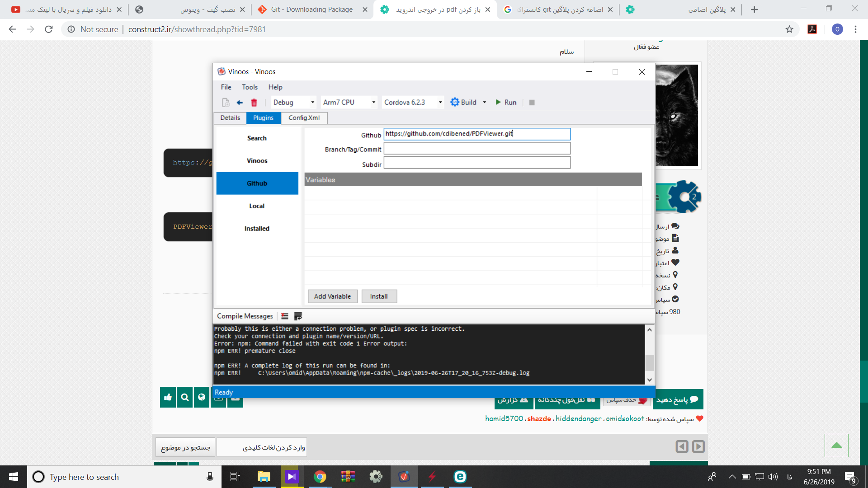Click the Windows Start button

point(14,477)
